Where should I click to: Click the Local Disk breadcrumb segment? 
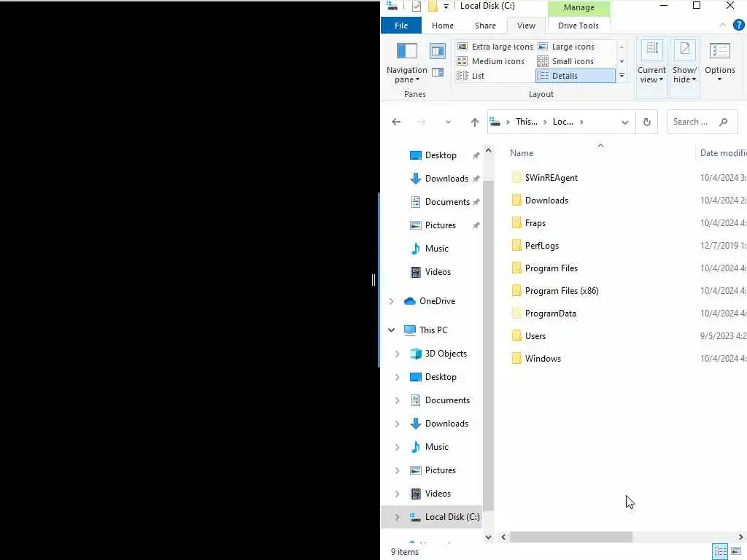(x=562, y=122)
